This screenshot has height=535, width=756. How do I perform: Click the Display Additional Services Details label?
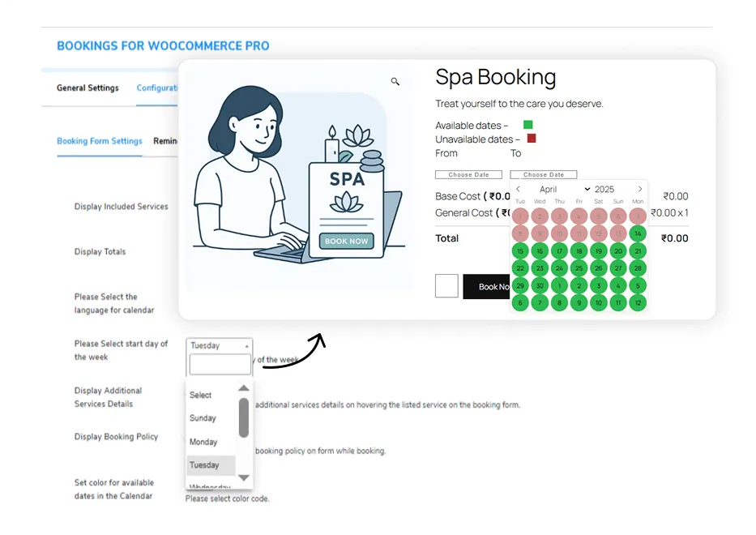tap(108, 397)
